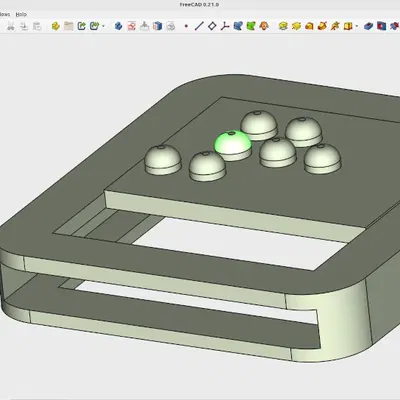Image resolution: width=400 pixels, height=400 pixels.
Task: Select the Pocket tool
Action: (368, 26)
